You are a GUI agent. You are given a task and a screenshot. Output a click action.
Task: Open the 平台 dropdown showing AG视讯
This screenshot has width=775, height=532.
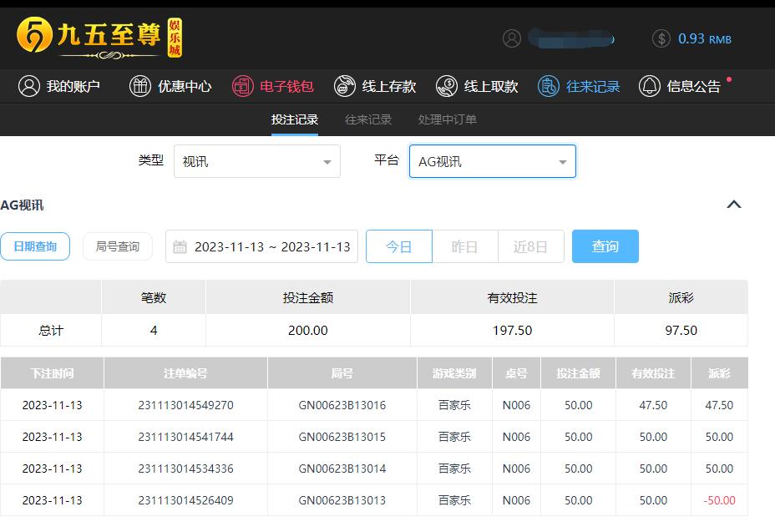coord(493,161)
